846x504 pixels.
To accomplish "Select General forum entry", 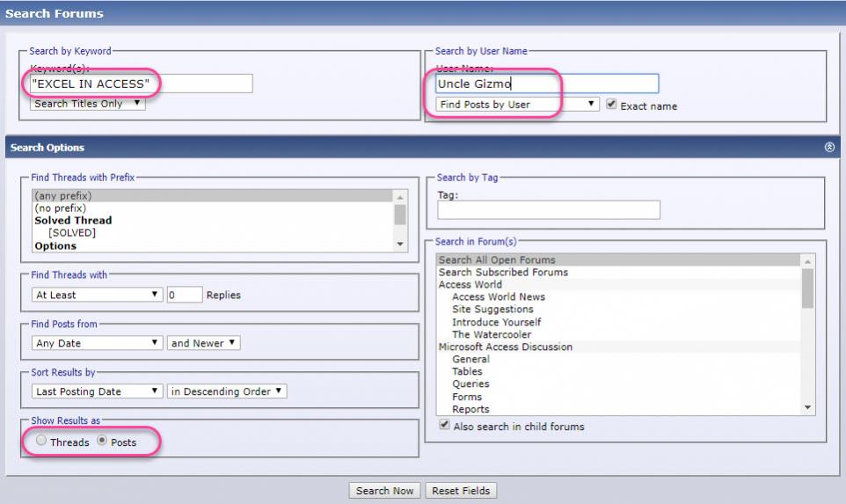I will pos(619,360).
